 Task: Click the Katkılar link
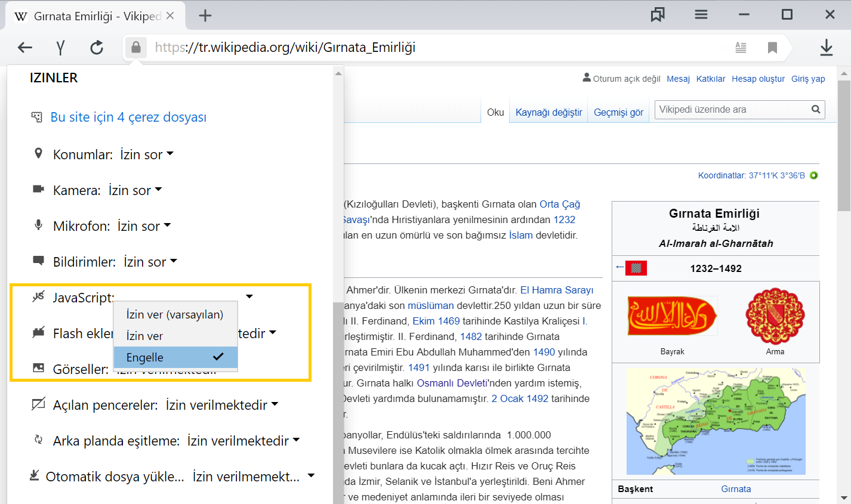tap(711, 79)
